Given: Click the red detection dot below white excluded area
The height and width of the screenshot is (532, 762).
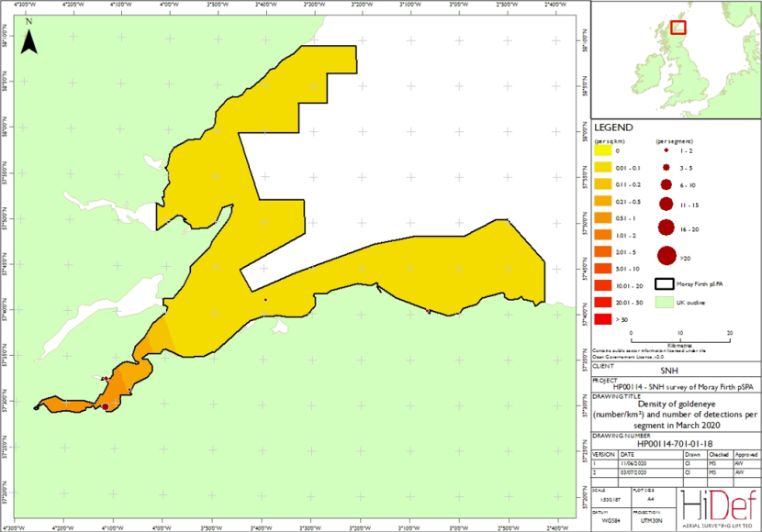Looking at the screenshot, I should 265,300.
